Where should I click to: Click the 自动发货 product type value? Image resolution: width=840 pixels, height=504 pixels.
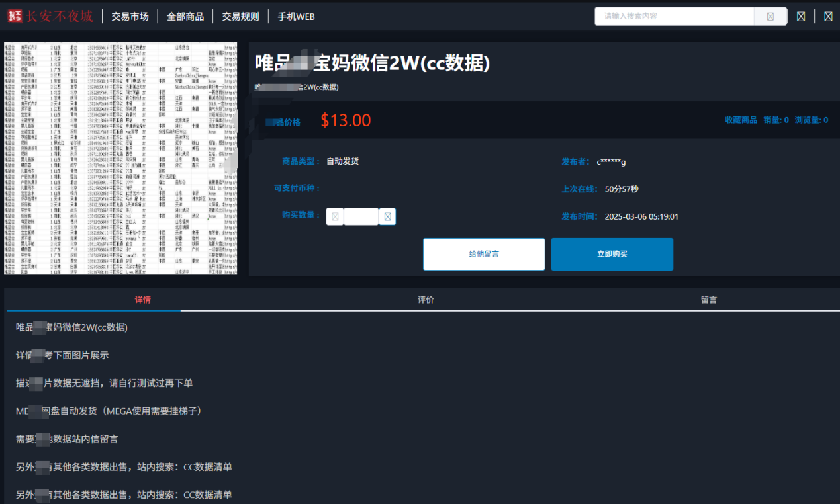(343, 161)
